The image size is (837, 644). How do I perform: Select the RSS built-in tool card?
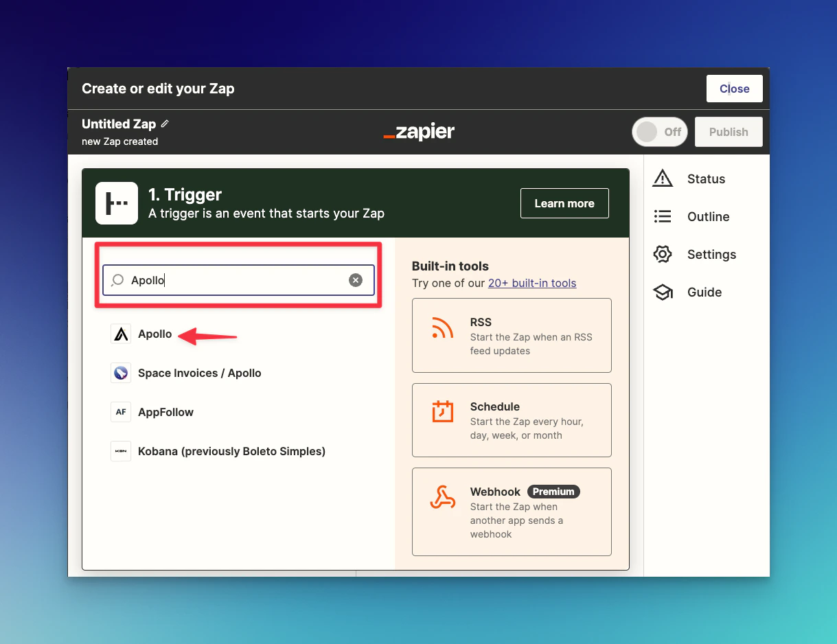tap(512, 335)
